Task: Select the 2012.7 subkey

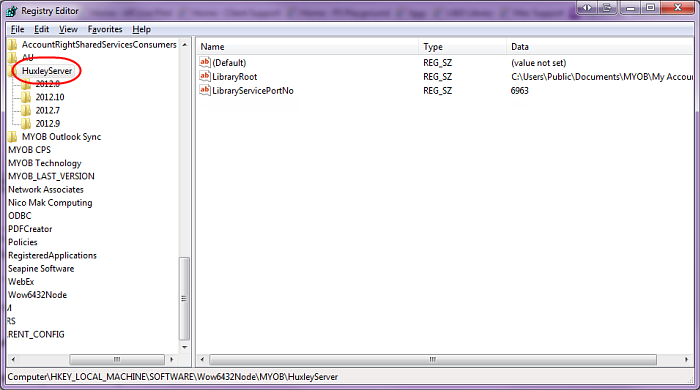Action: [48, 111]
